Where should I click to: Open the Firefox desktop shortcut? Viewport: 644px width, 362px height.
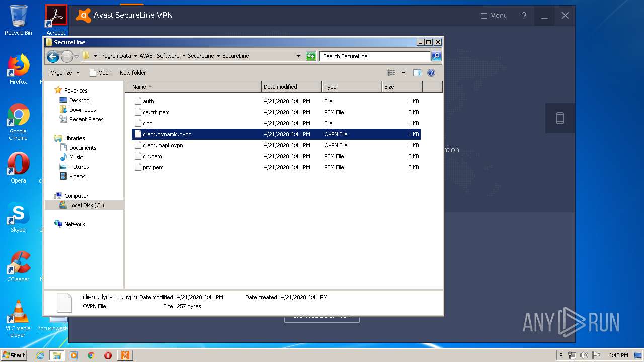[x=18, y=69]
